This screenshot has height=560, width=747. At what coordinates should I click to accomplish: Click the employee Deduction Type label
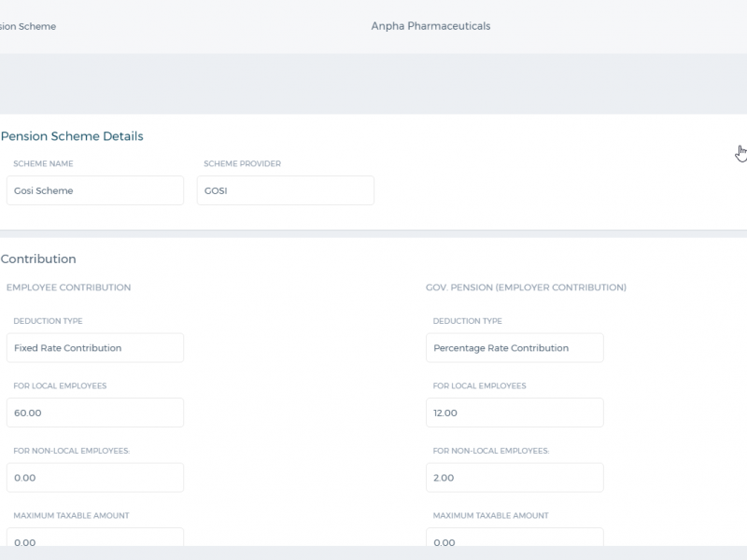(49, 321)
